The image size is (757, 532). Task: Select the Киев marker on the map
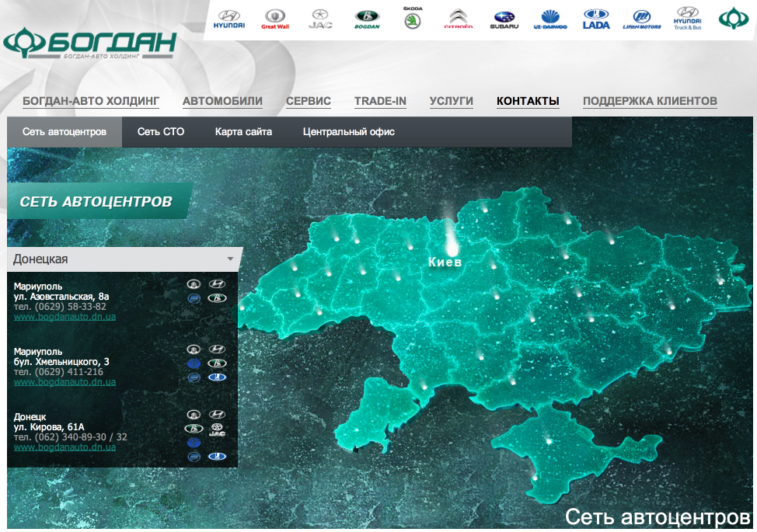pyautogui.click(x=452, y=250)
